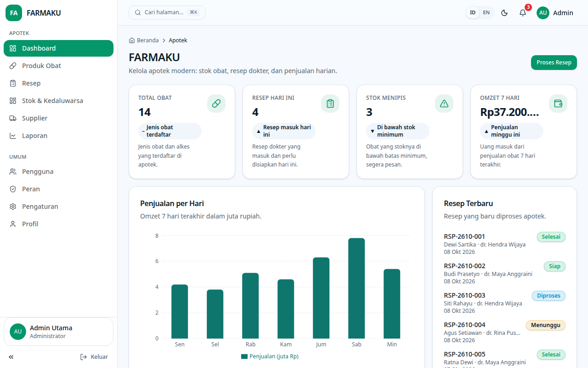The image size is (588, 368).
Task: Focus the Cari halaman search field
Action: tap(167, 12)
